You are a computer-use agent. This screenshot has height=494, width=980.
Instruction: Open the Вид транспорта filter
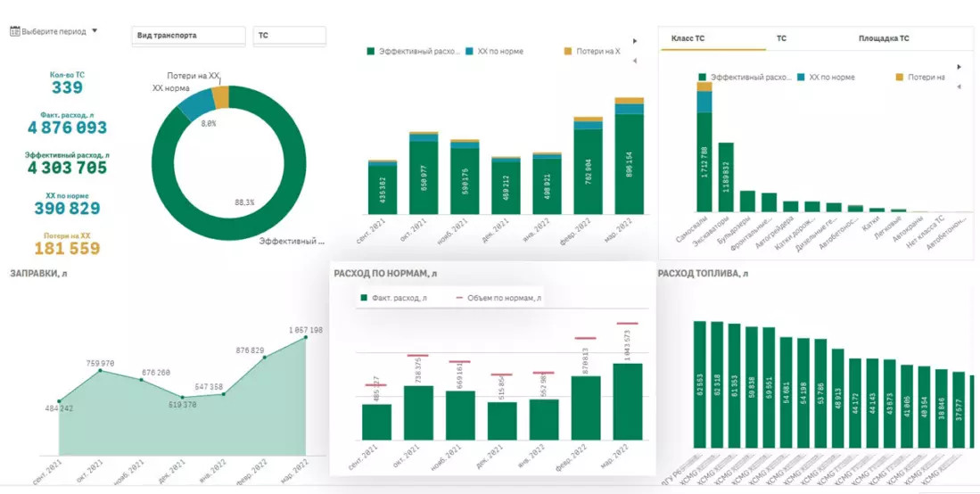pos(188,37)
